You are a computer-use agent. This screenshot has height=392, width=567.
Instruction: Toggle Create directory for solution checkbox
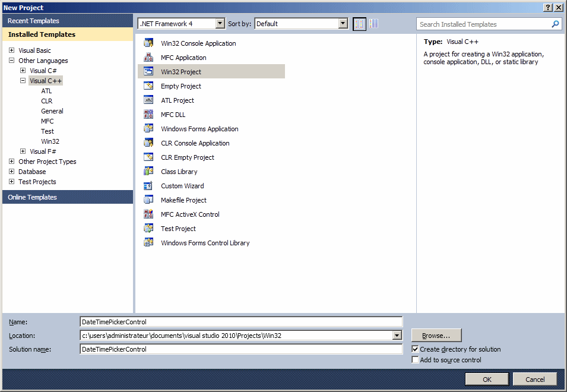415,349
